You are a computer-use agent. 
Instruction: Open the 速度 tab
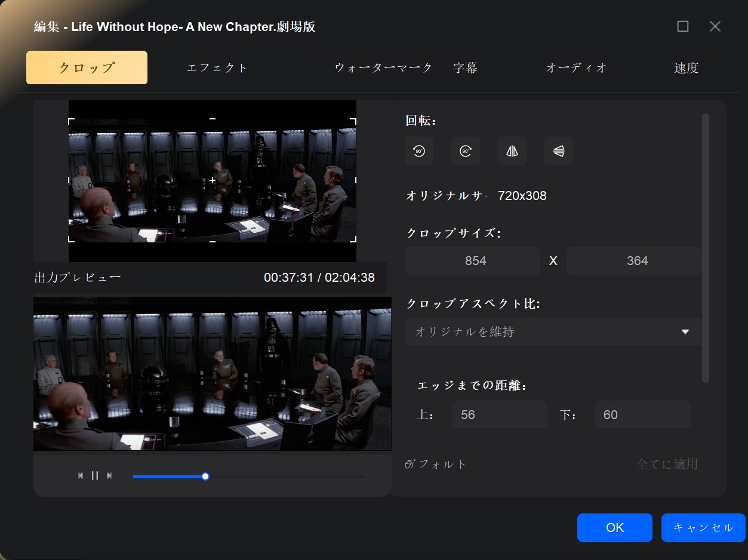point(687,67)
